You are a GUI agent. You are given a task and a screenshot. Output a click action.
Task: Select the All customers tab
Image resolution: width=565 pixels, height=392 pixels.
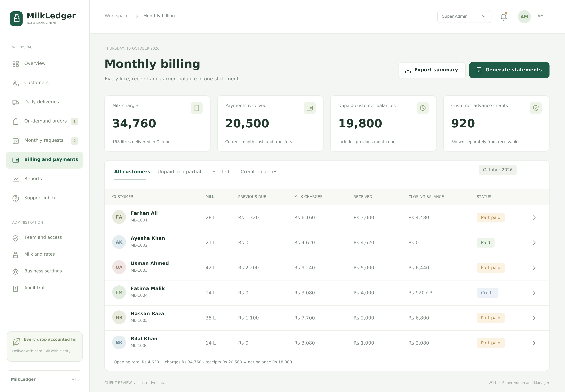[x=132, y=171]
